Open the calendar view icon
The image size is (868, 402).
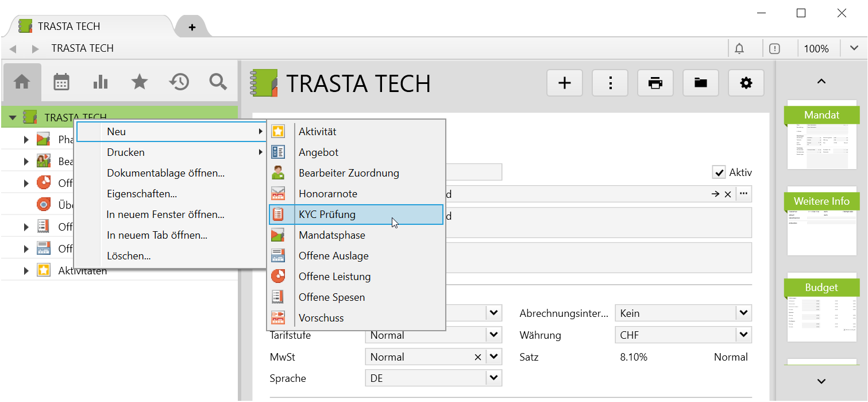(61, 82)
